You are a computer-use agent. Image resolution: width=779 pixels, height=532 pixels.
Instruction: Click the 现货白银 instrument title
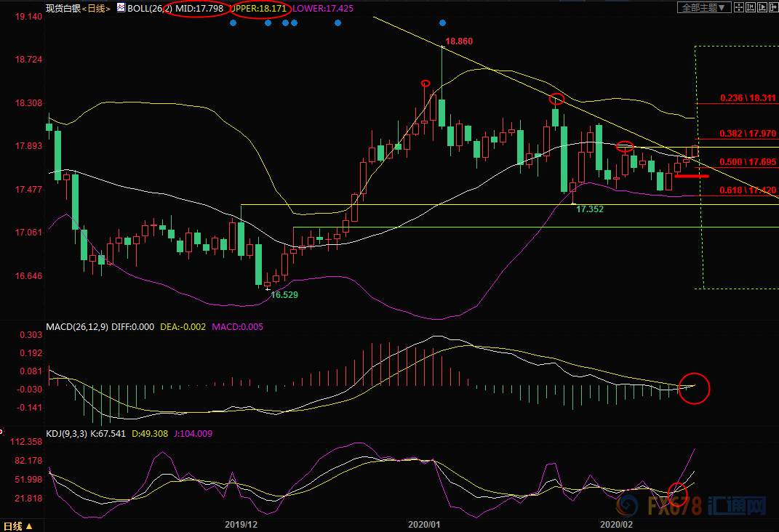coord(61,9)
